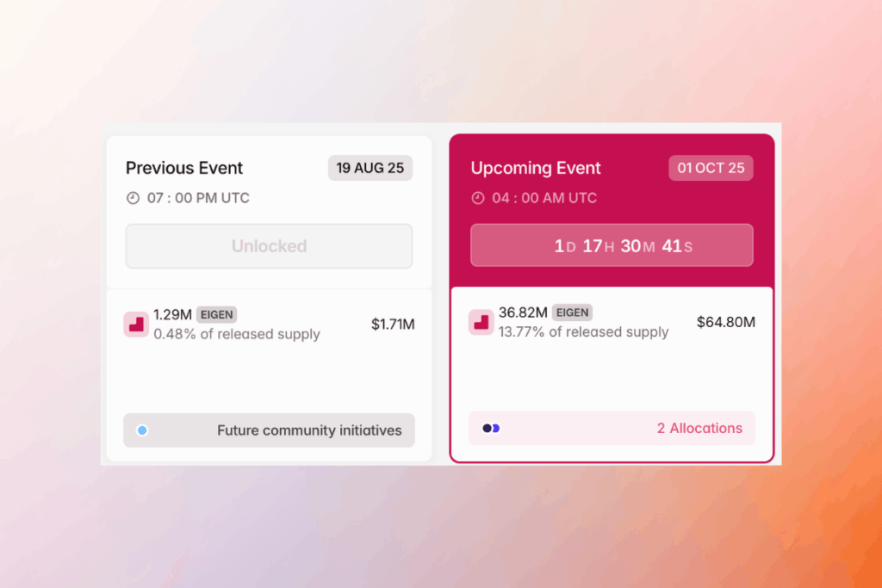
Task: Open the 19 AUG 25 date badge
Action: [370, 168]
